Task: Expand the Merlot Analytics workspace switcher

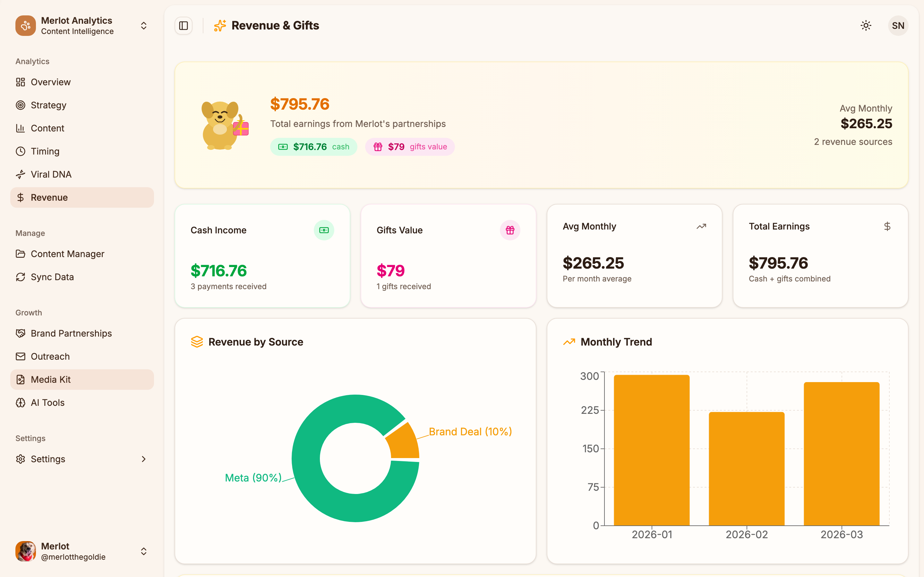Action: pos(143,26)
